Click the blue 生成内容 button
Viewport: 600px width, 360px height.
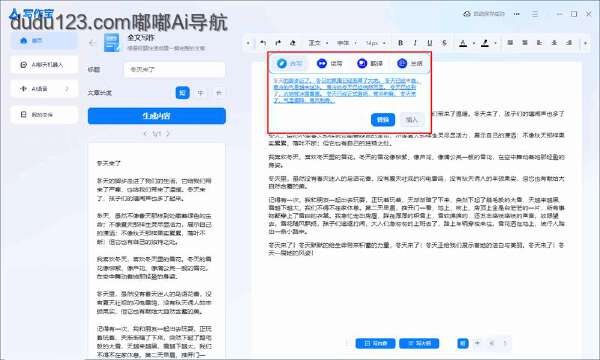[x=157, y=116]
